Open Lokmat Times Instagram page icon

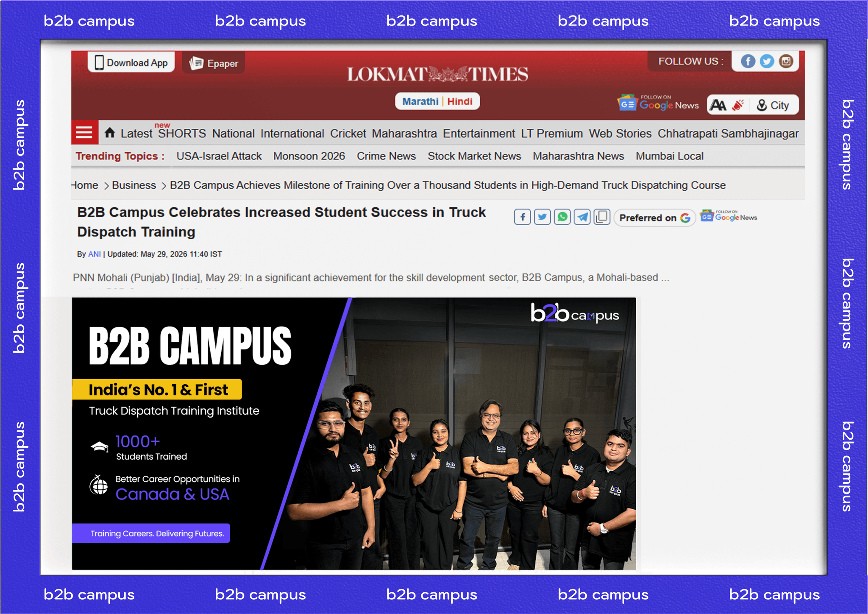(x=785, y=61)
